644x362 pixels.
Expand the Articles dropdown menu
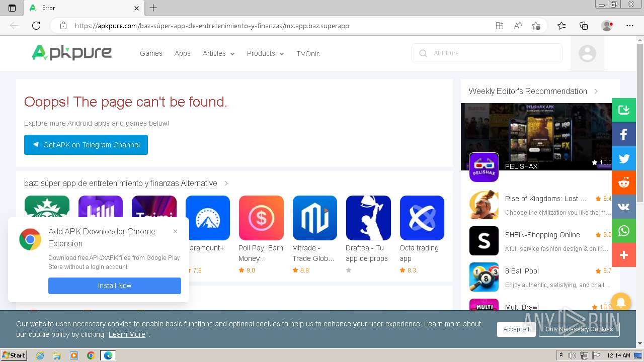[x=218, y=53]
